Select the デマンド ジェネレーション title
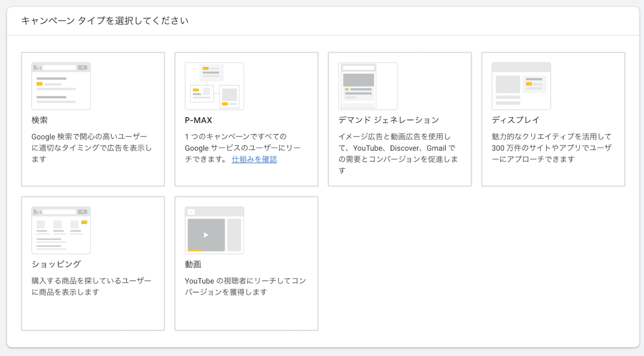The width and height of the screenshot is (644, 356). pyautogui.click(x=389, y=120)
